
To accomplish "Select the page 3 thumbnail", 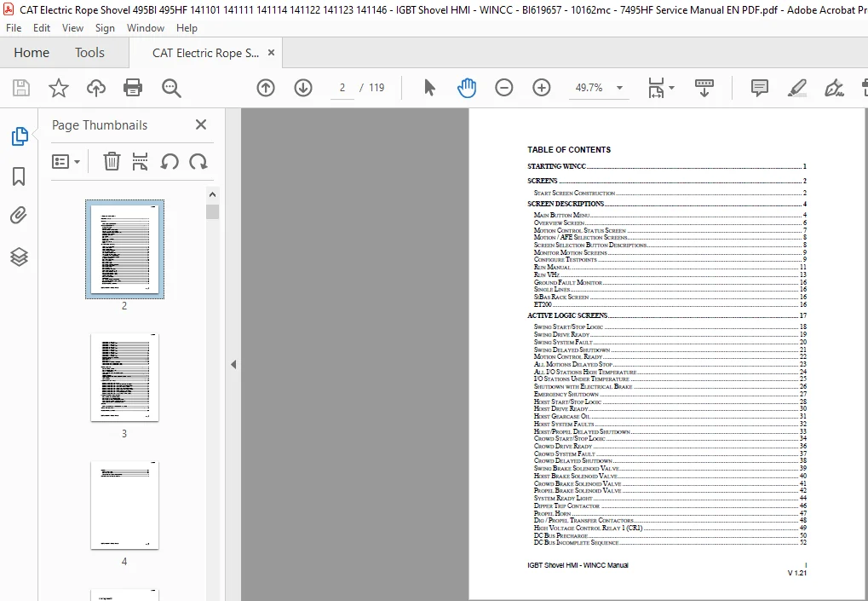I will tap(124, 377).
